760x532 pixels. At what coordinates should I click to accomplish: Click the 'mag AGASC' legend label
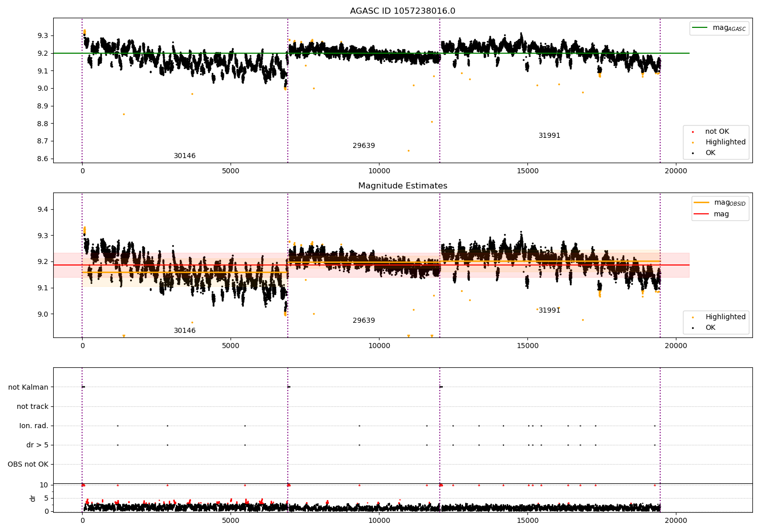[729, 28]
